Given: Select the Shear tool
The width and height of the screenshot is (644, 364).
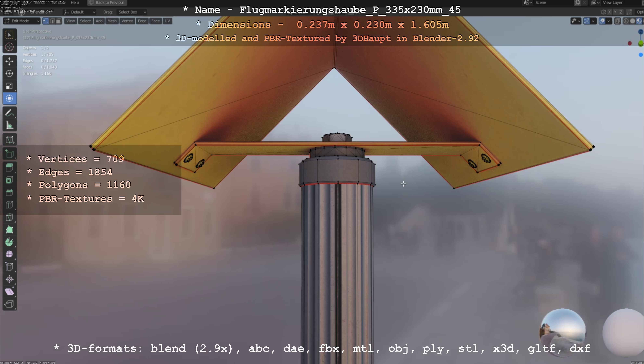Looking at the screenshot, I should pos(9,291).
